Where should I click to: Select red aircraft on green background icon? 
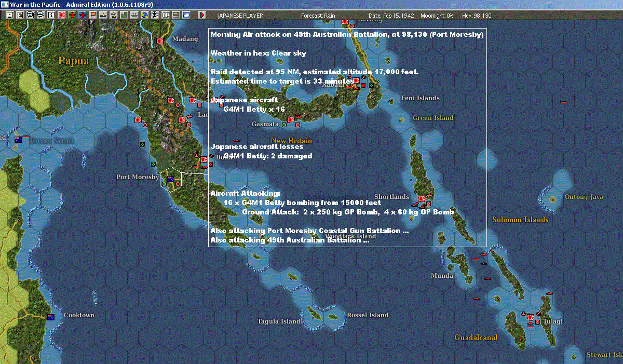pos(72,16)
